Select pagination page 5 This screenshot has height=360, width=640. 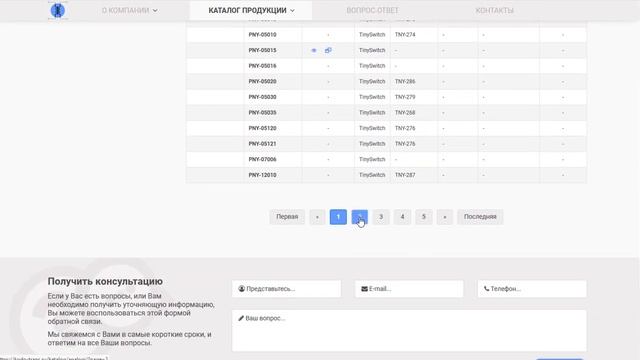coord(423,217)
